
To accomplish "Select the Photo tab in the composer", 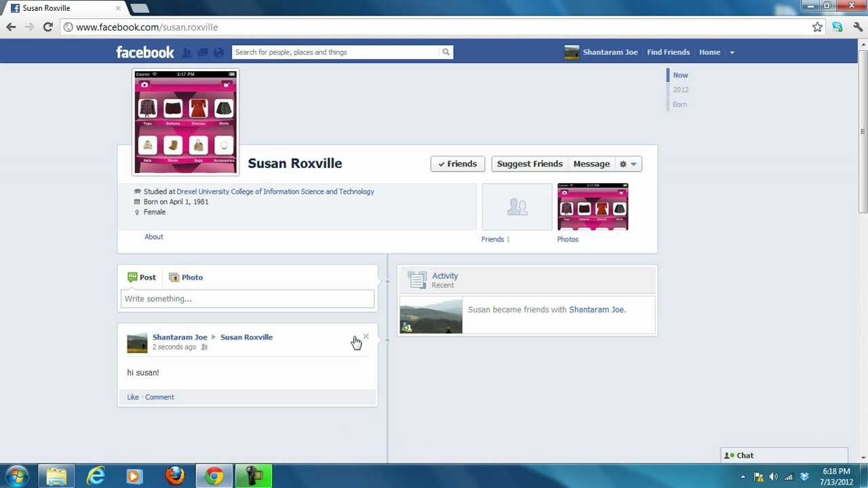I will click(186, 277).
